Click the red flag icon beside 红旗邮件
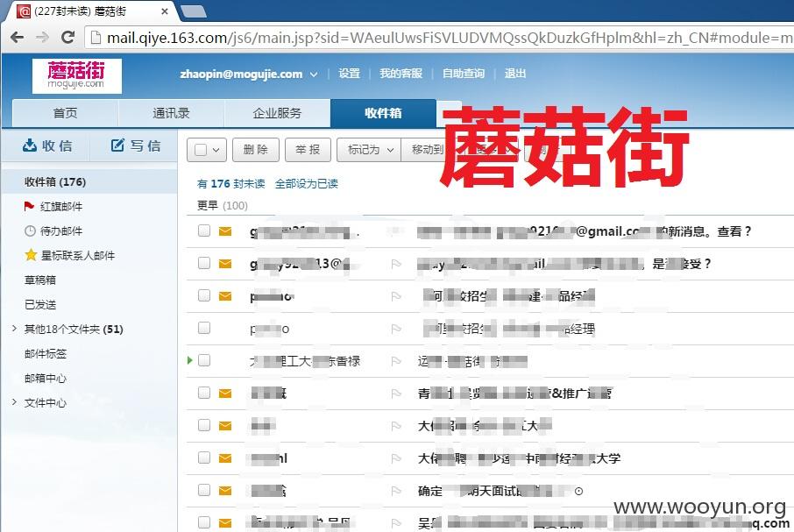This screenshot has height=532, width=794. pyautogui.click(x=30, y=206)
